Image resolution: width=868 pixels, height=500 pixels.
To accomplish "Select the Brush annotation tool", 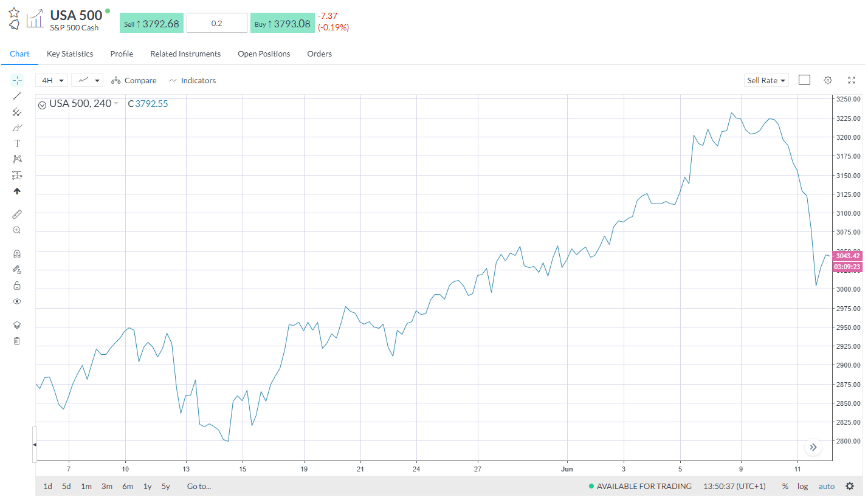I will click(x=16, y=128).
